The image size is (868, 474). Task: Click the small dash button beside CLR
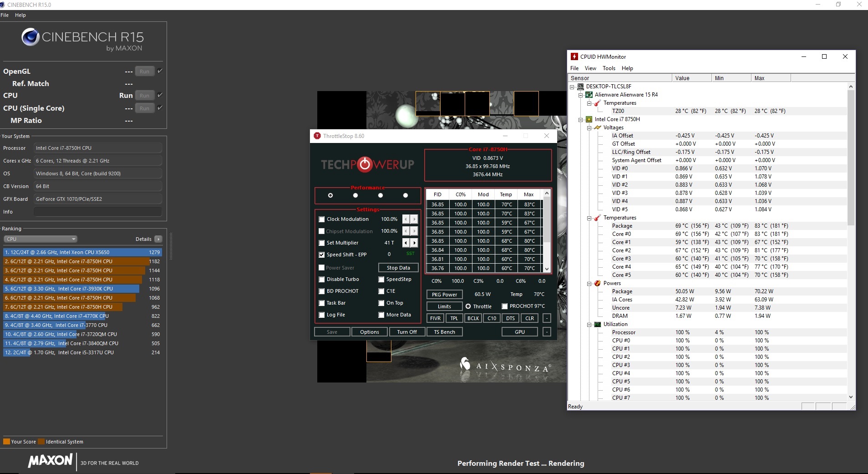(x=547, y=318)
